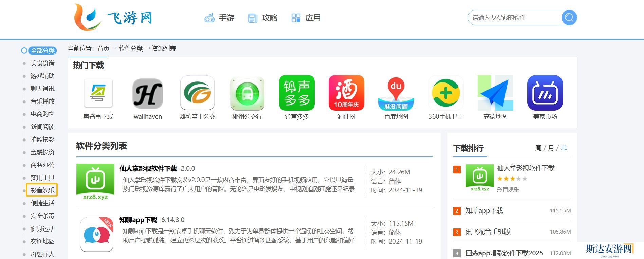Select the 全部分类 category

tap(42, 51)
